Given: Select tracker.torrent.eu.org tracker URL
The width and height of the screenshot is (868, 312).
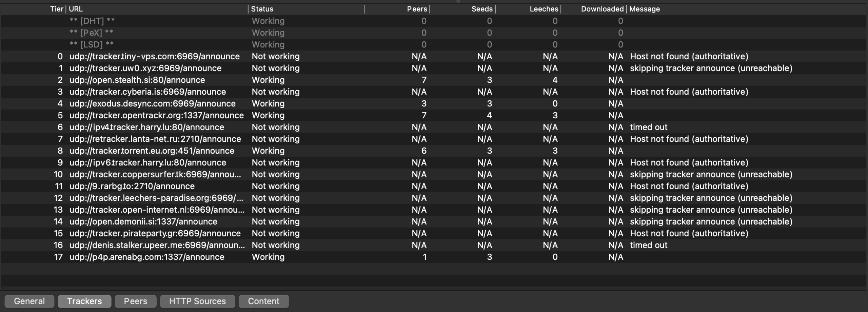Looking at the screenshot, I should tap(152, 151).
